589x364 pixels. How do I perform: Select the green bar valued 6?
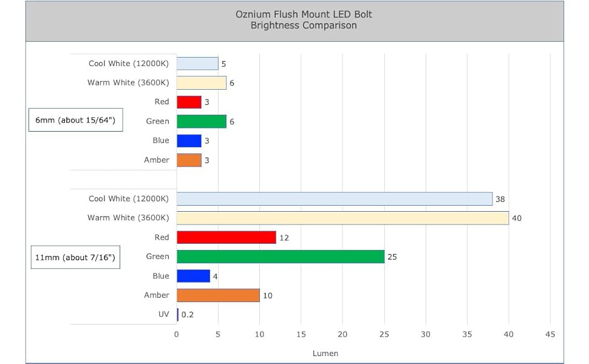[202, 121]
